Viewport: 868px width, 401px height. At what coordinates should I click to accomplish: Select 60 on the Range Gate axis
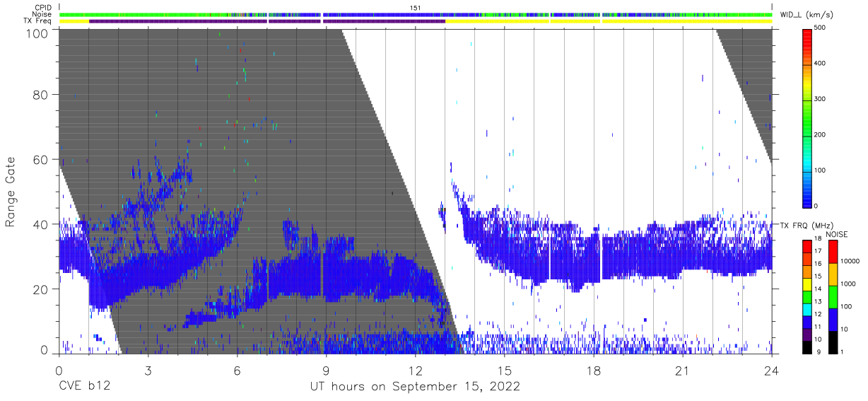click(40, 160)
